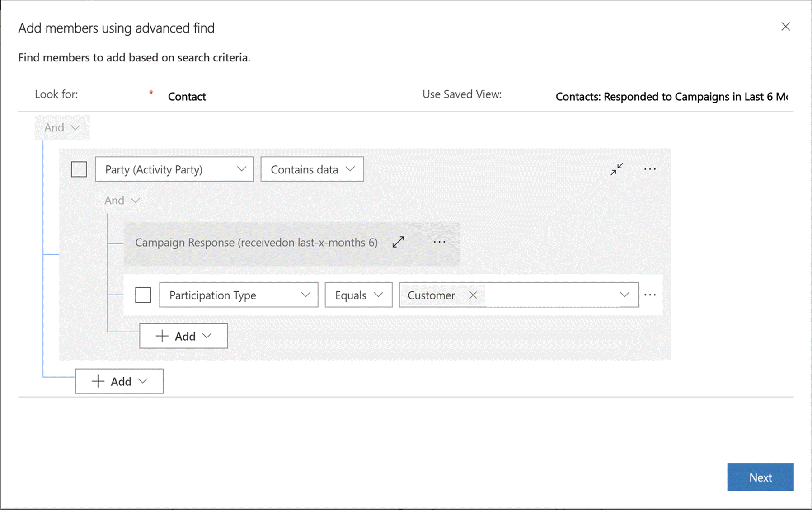
Task: Change the Equals operator dropdown
Action: pyautogui.click(x=358, y=295)
